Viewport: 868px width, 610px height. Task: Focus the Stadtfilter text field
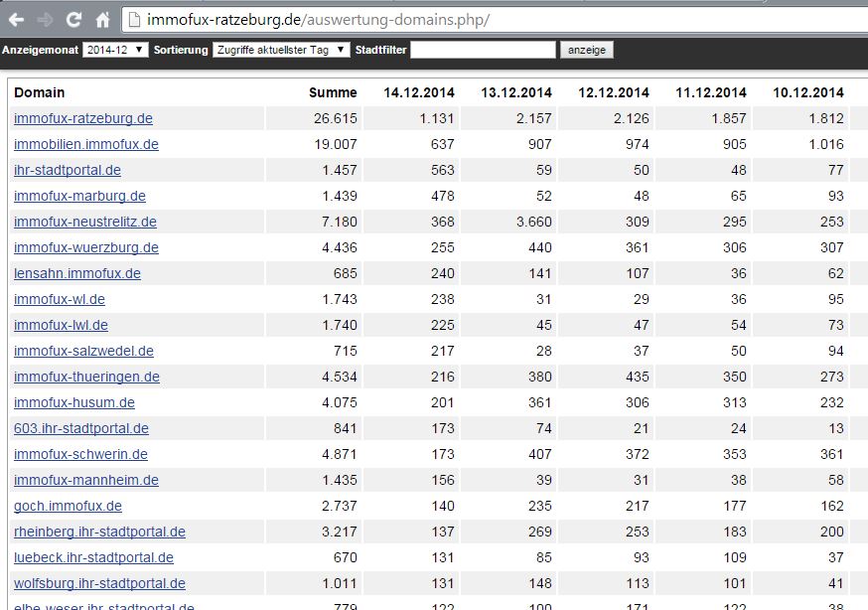pos(483,50)
